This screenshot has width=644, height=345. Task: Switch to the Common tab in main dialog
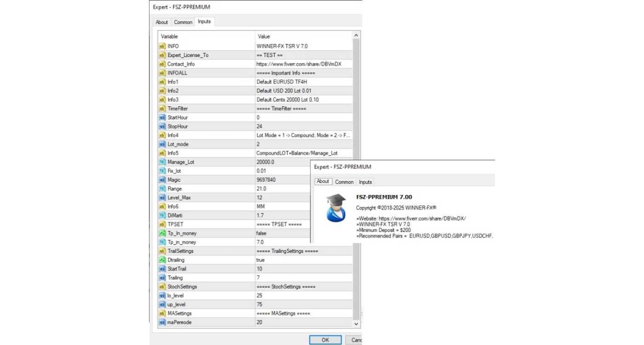(x=183, y=22)
